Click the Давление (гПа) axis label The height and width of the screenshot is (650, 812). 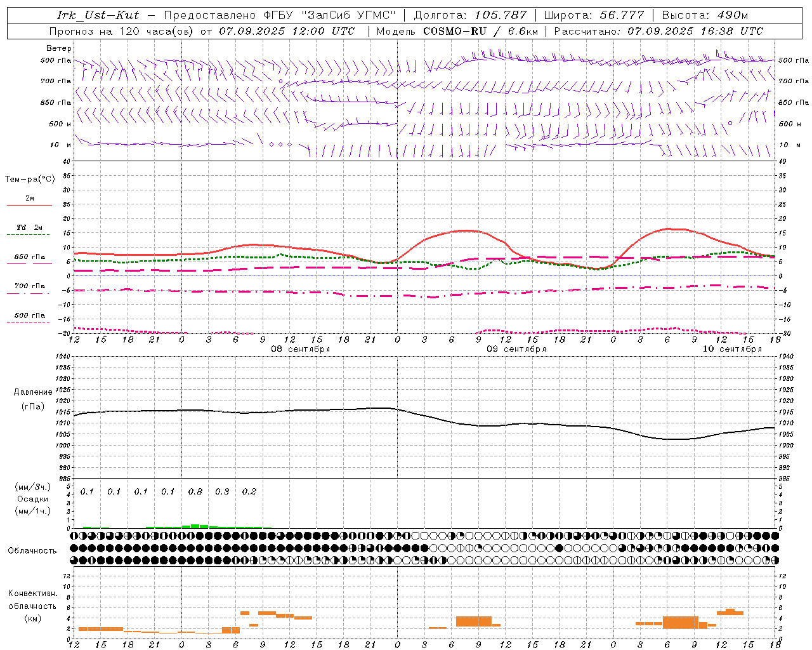(x=33, y=399)
